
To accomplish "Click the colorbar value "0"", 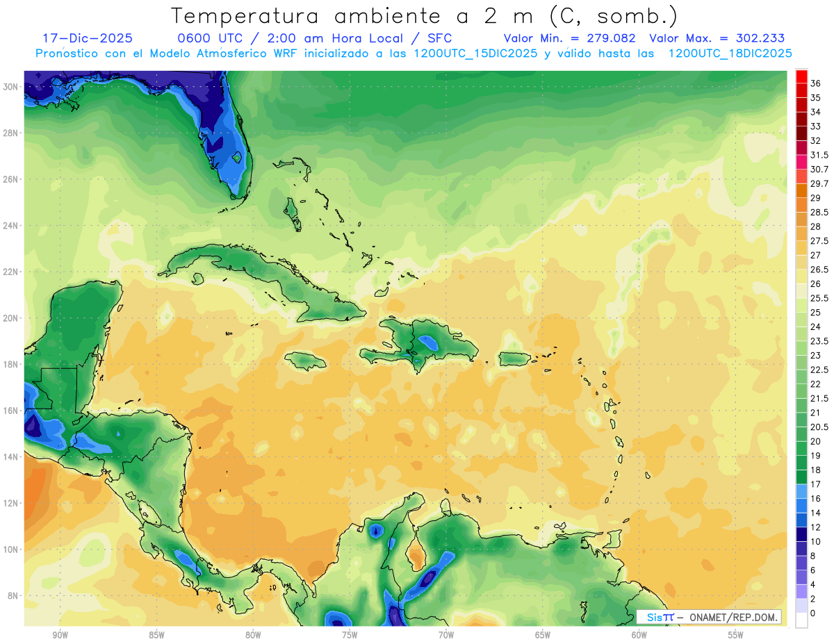I will 813,613.
